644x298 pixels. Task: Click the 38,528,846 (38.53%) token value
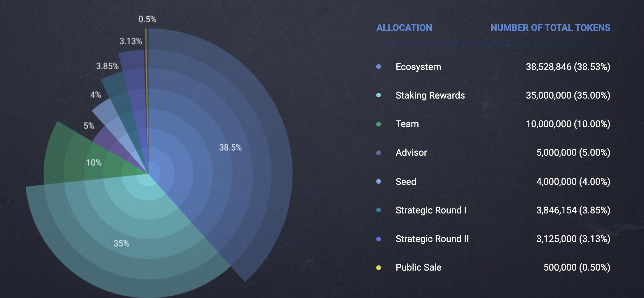point(568,67)
